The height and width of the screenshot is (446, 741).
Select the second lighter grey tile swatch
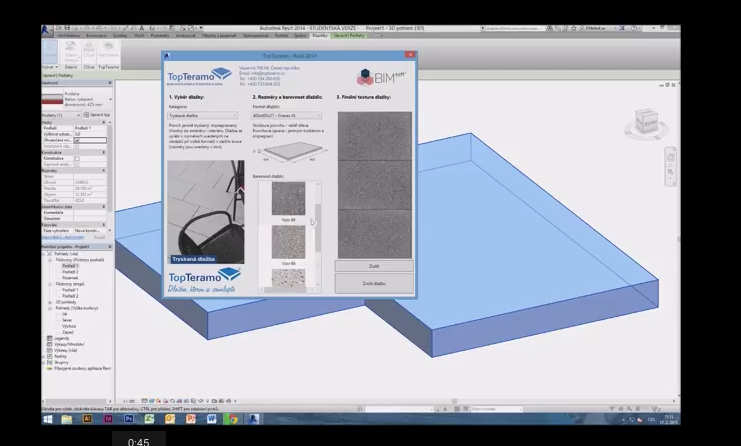pyautogui.click(x=288, y=242)
